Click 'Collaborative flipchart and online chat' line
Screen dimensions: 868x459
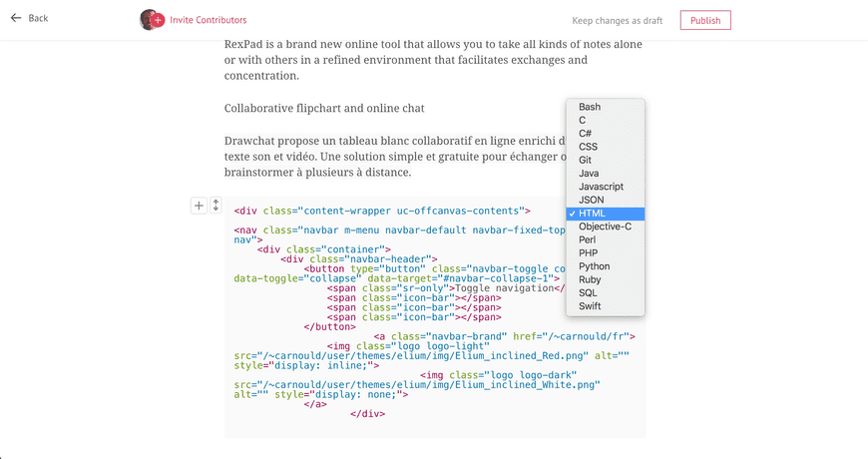pyautogui.click(x=324, y=108)
